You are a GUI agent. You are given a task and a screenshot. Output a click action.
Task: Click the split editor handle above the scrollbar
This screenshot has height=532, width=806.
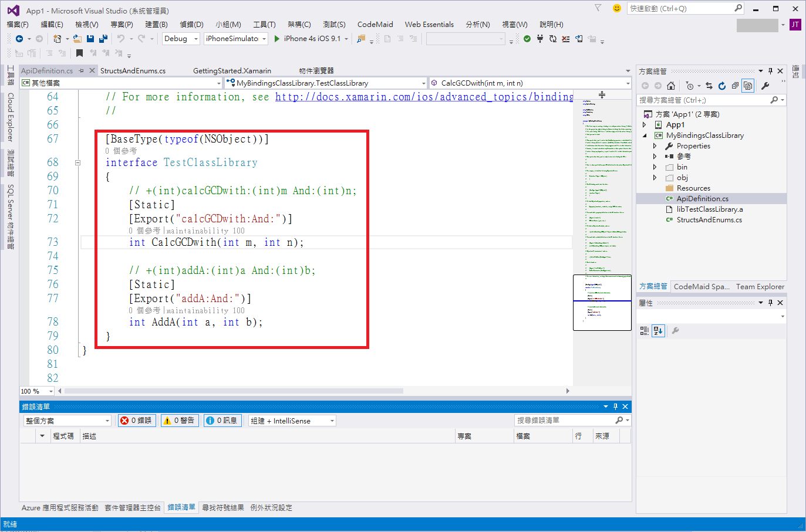point(602,94)
